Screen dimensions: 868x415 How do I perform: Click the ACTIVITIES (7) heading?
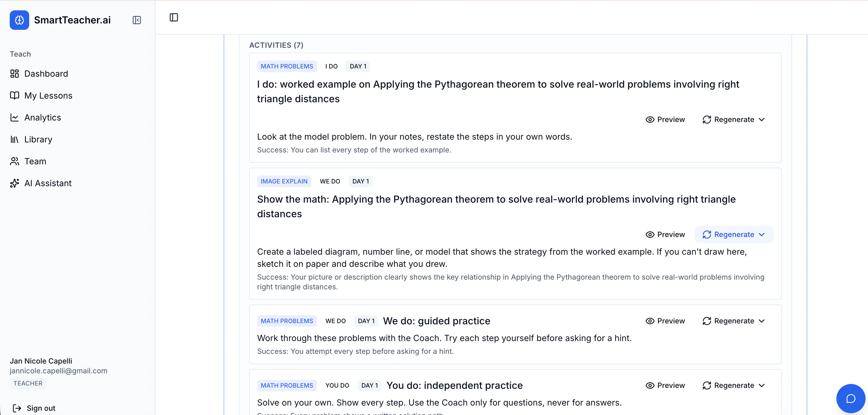pos(276,45)
